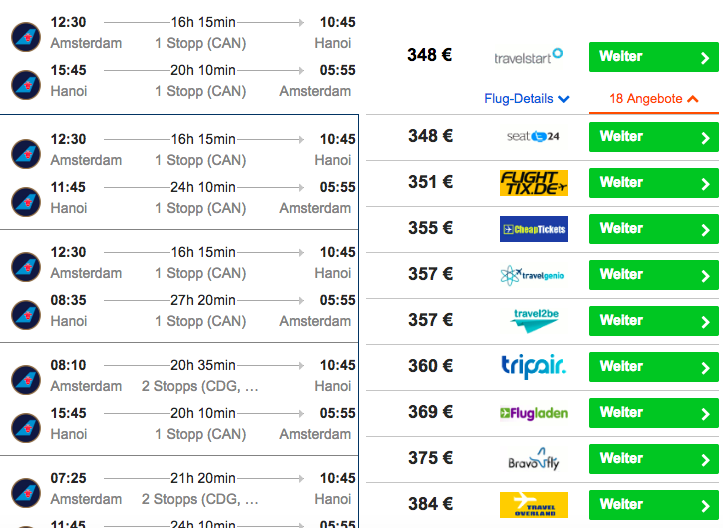
Task: Click airline icon of first 12:30 Amsterdam flight
Action: click(26, 37)
